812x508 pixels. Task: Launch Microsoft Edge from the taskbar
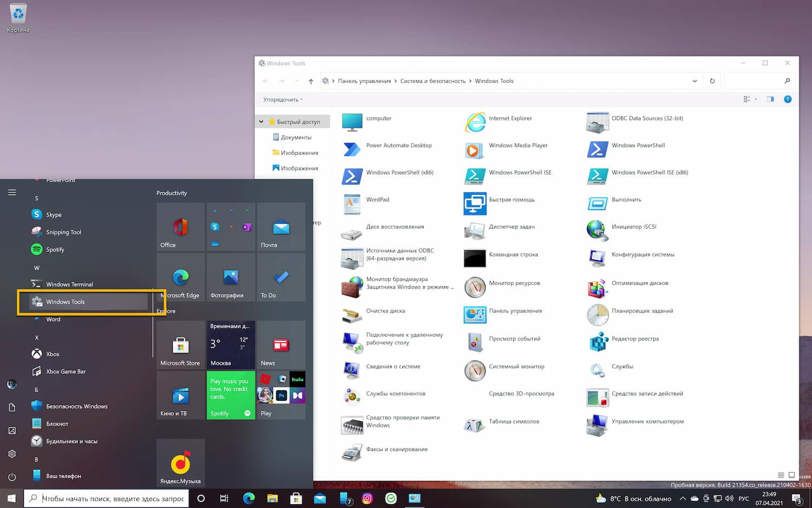pos(248,498)
